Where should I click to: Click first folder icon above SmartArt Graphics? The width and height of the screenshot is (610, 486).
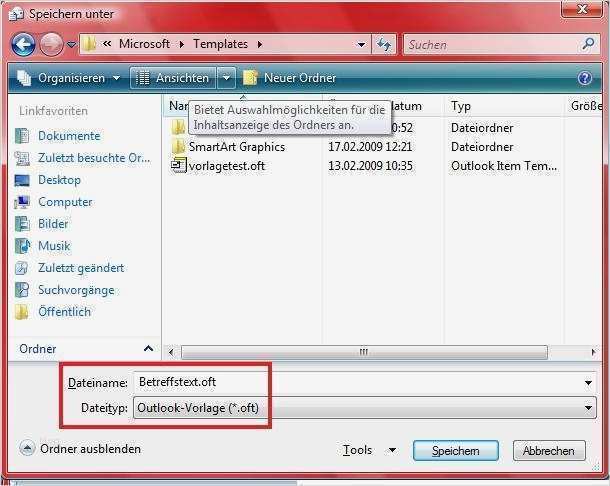tap(179, 127)
